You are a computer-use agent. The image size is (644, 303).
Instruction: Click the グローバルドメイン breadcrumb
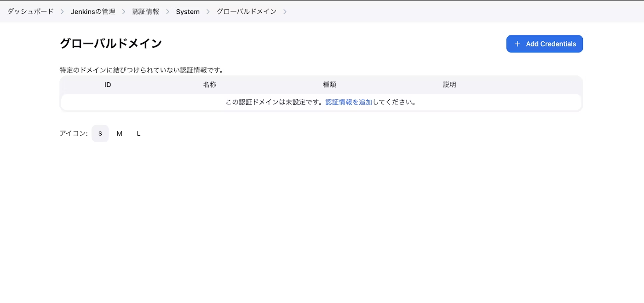[x=247, y=11]
